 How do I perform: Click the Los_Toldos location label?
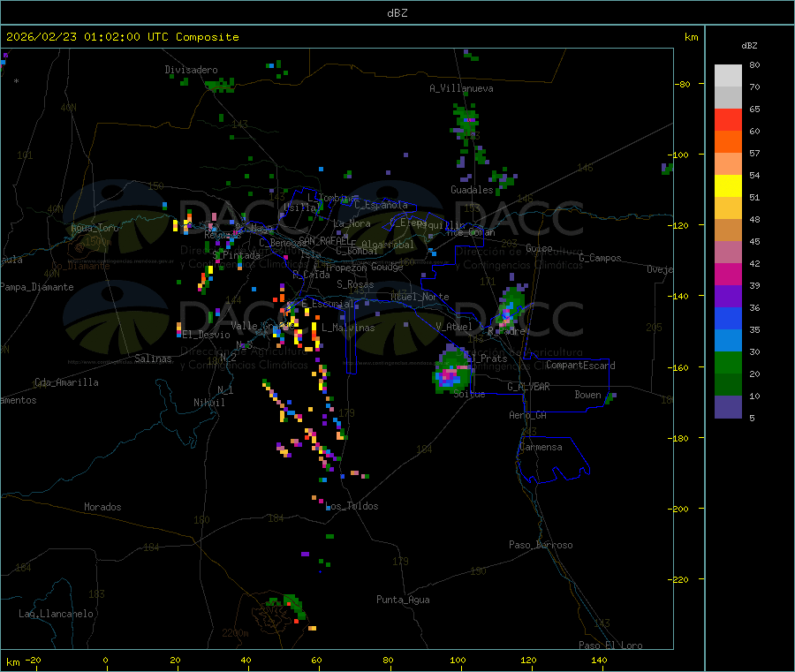(x=352, y=506)
